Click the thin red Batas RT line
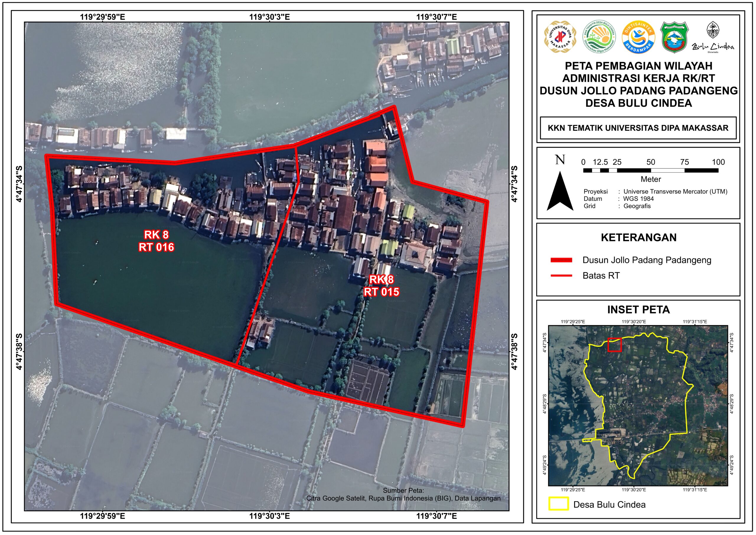Image resolution: width=756 pixels, height=535 pixels. point(561,275)
